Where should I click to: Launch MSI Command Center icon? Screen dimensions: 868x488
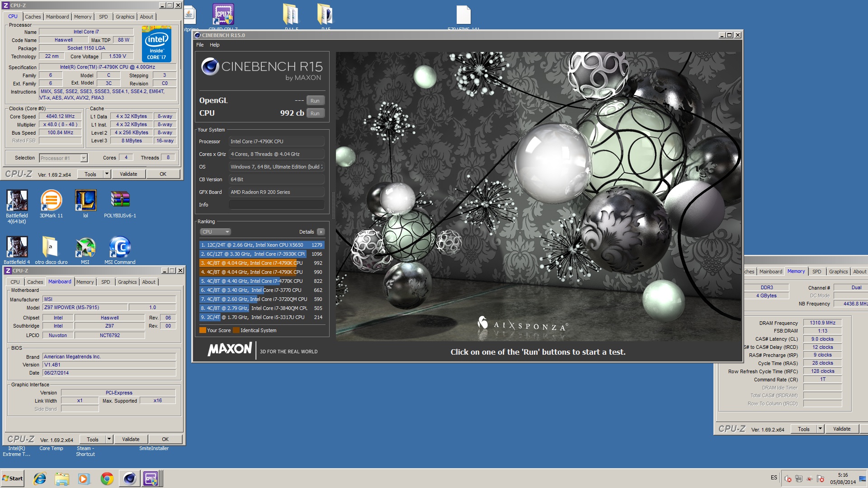120,250
